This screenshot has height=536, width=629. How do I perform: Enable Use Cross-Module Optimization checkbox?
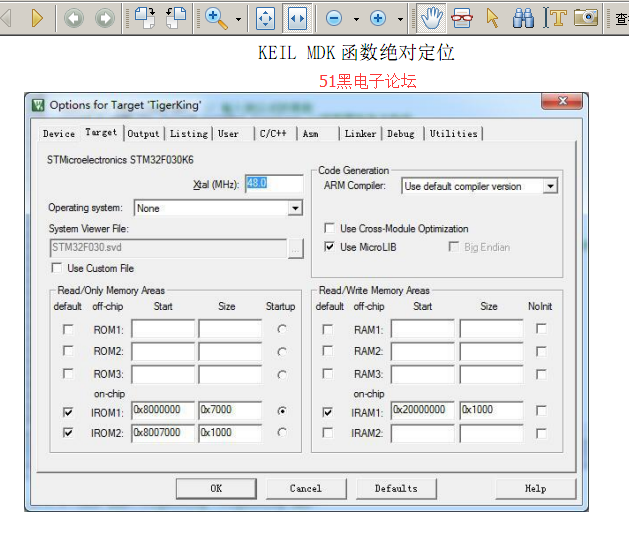pos(329,228)
